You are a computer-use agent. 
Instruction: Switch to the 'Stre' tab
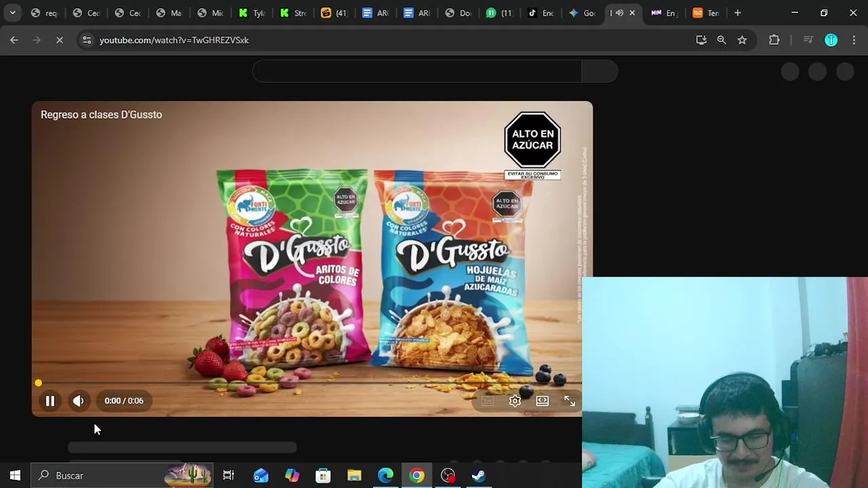point(294,13)
